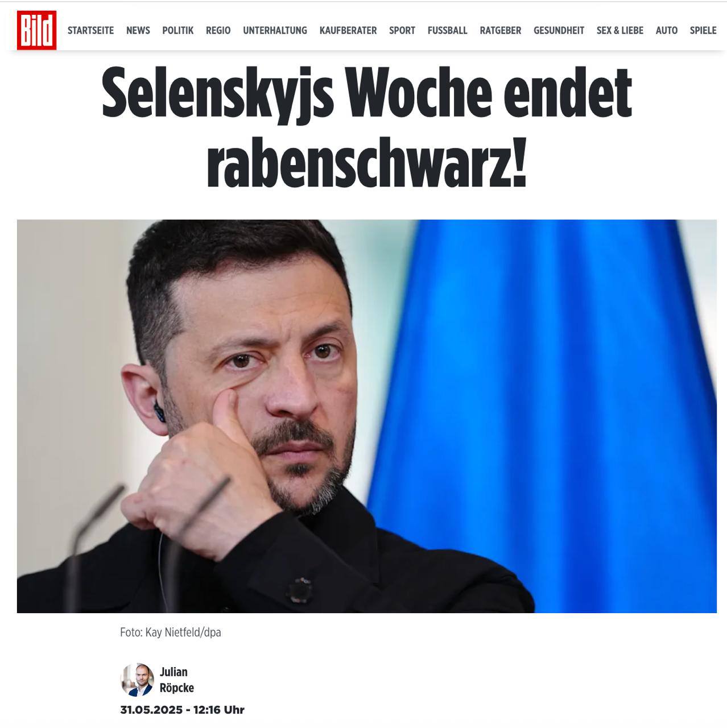This screenshot has height=728, width=727.
Task: Open the Unterhaltung section
Action: [x=275, y=31]
